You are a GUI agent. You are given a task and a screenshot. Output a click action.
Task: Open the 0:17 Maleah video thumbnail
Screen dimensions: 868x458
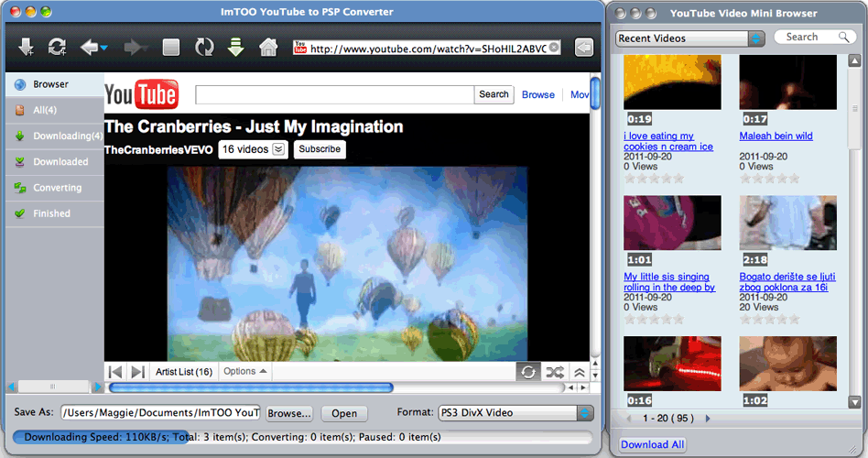click(x=787, y=82)
